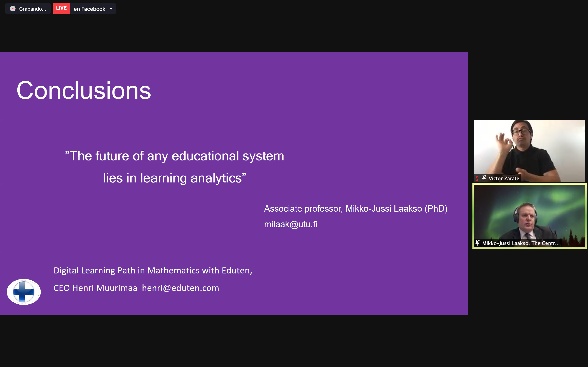Expand the arrow beside "en Facebook"
This screenshot has width=588, height=367.
[x=111, y=9]
